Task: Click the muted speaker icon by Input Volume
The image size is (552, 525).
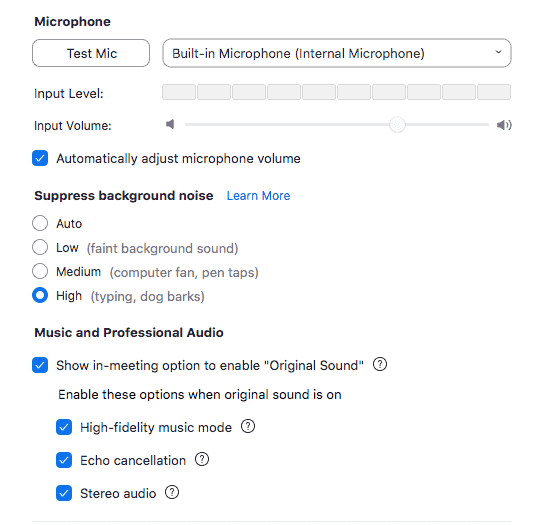Action: point(170,124)
